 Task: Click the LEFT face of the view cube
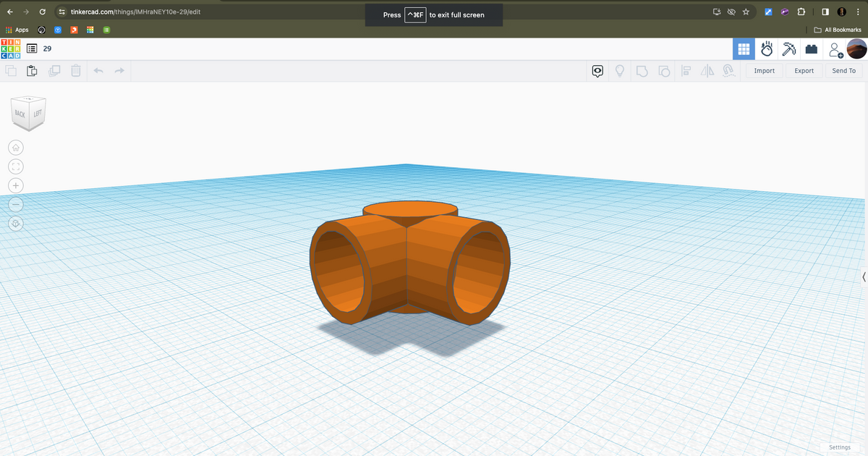(38, 115)
